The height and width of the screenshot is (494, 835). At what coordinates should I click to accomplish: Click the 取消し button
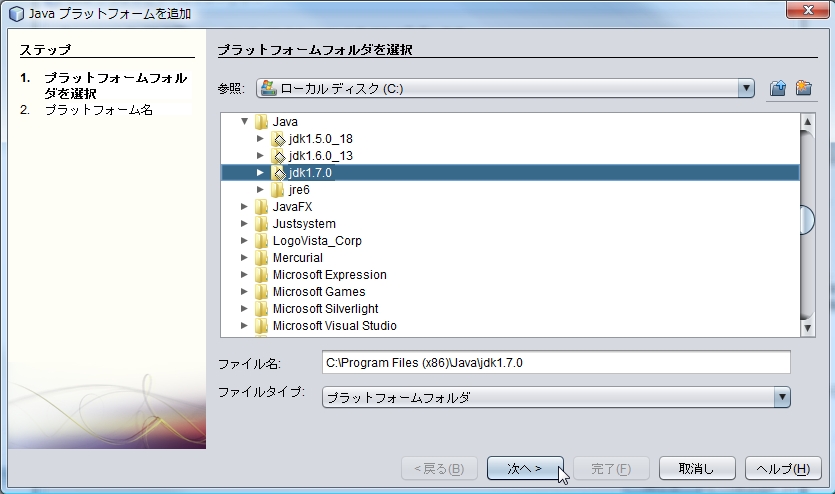(x=697, y=468)
